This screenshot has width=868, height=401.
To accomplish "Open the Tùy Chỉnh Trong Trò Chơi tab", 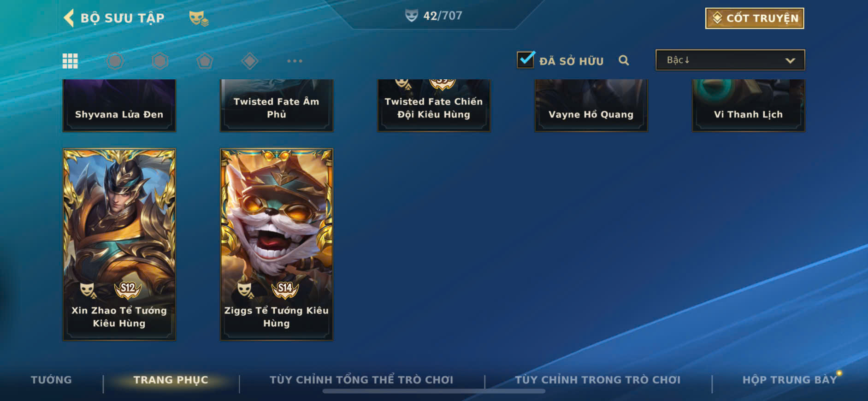I will (597, 380).
